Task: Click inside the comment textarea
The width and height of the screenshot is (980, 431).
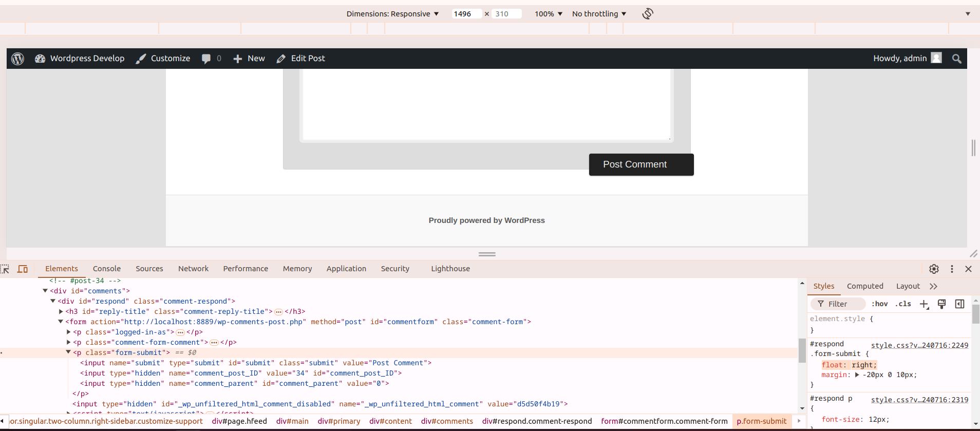Action: pos(486,104)
